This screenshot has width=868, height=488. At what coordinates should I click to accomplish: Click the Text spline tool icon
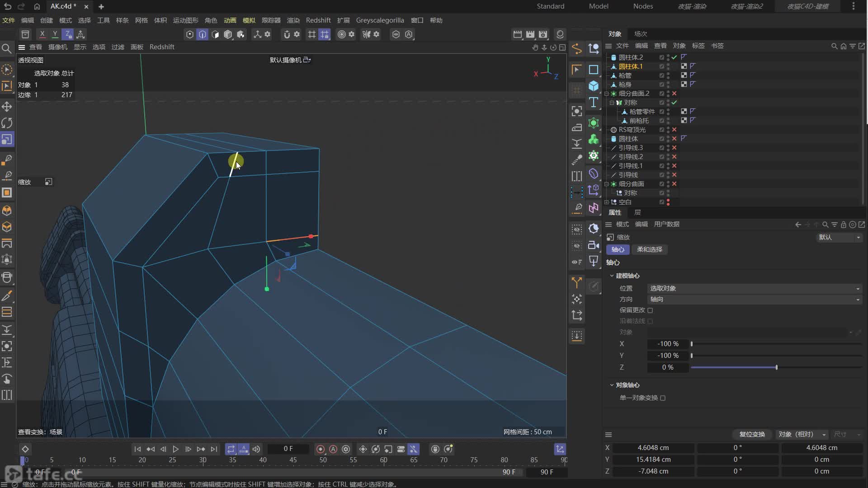594,103
